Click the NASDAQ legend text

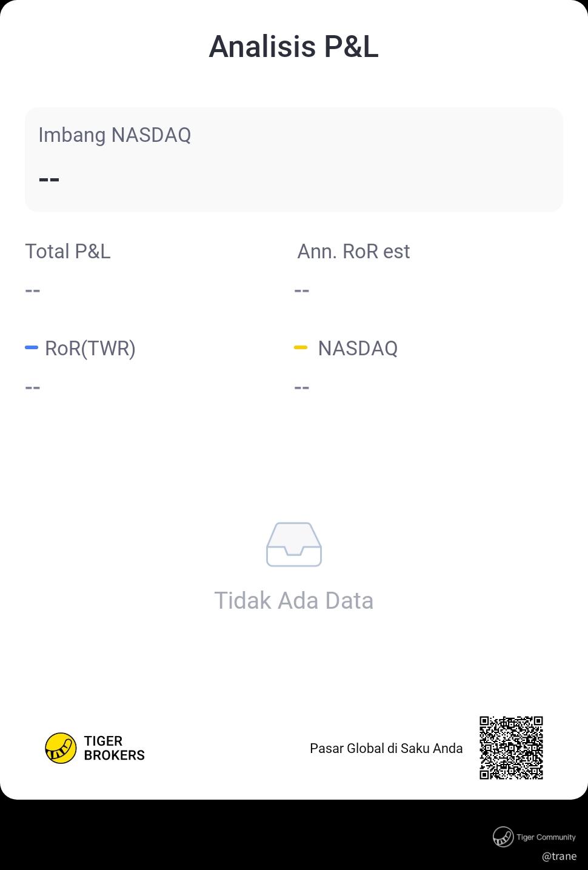click(x=358, y=349)
